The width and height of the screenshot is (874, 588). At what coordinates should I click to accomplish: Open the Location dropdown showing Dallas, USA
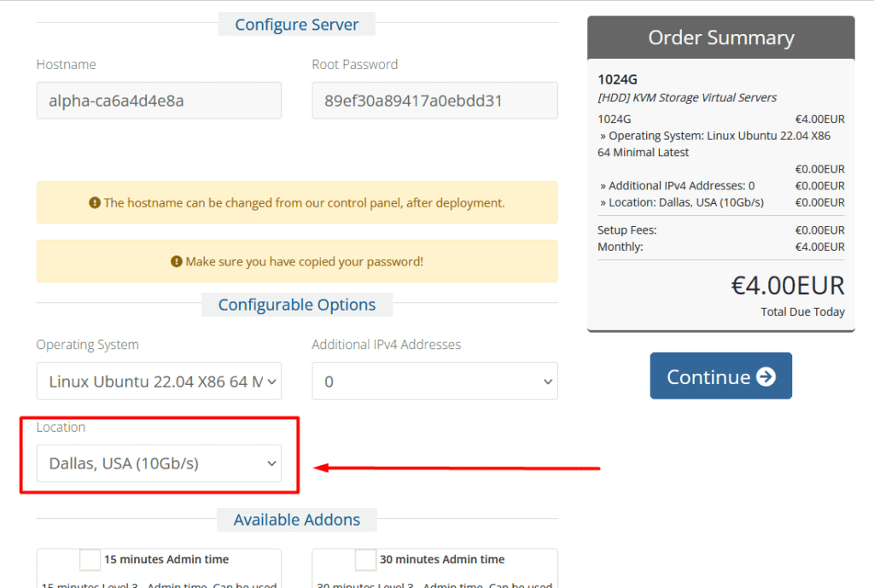pos(159,463)
